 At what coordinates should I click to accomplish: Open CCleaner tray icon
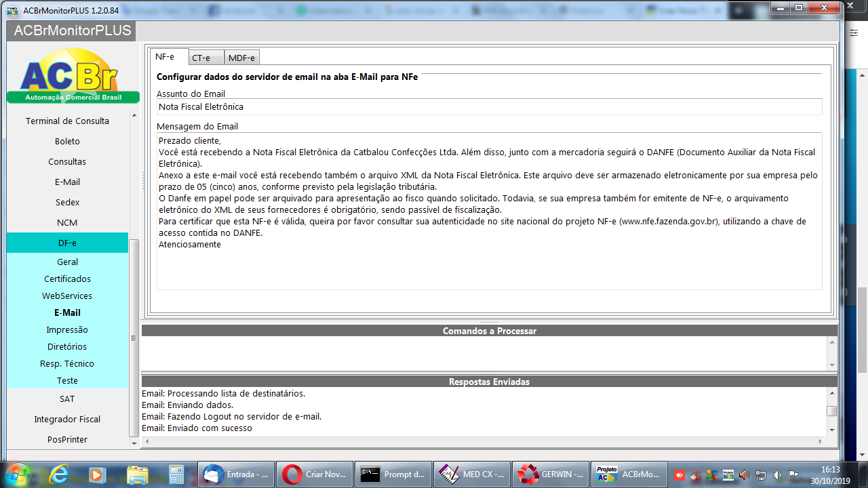click(694, 475)
